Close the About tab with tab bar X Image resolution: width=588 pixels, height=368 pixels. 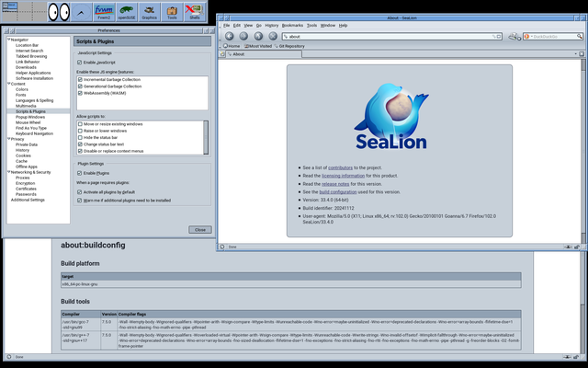pyautogui.click(x=582, y=54)
